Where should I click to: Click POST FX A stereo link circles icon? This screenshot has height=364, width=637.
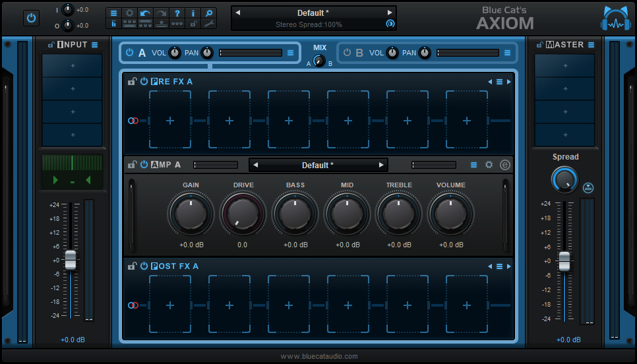point(133,305)
